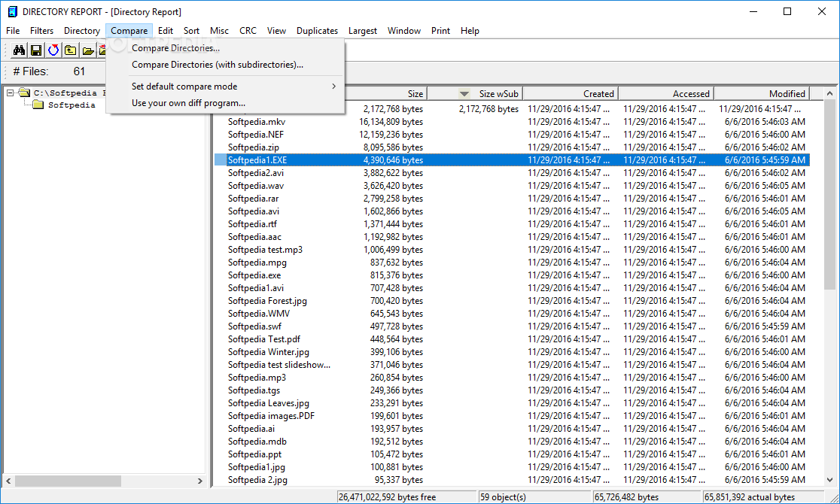Viewport: 840px width, 504px height.
Task: Sort by the Modified column header
Action: click(762, 94)
